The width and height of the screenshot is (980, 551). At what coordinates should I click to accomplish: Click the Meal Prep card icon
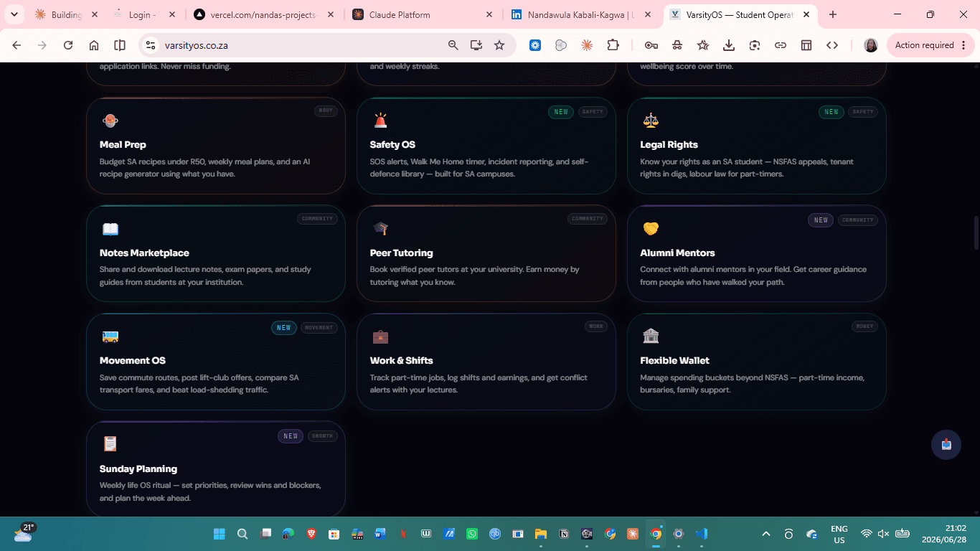point(110,121)
